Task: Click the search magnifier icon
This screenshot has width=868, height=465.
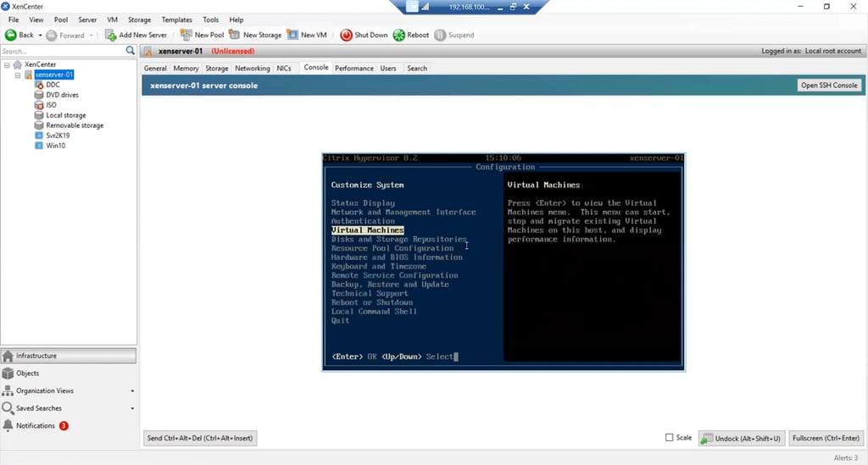Action: (130, 51)
